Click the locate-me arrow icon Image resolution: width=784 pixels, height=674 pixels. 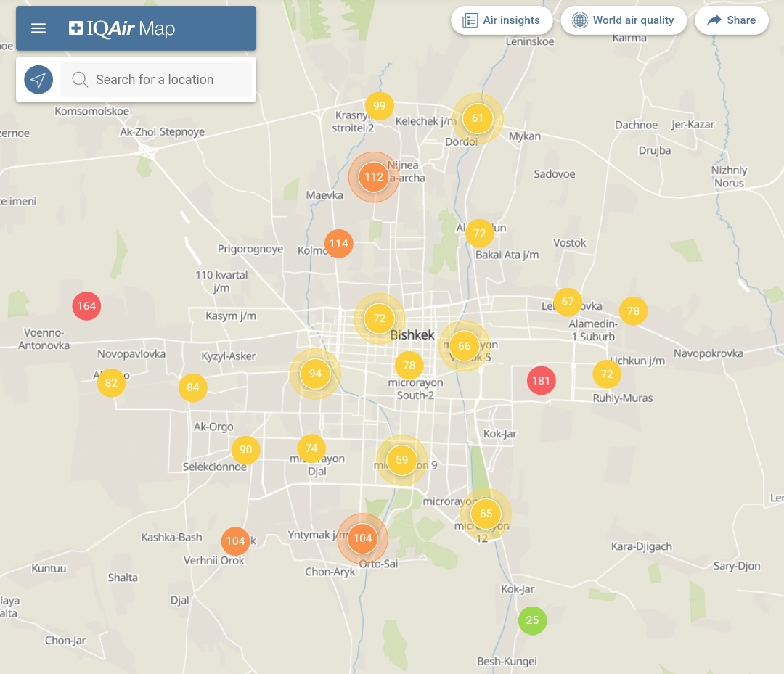[38, 80]
